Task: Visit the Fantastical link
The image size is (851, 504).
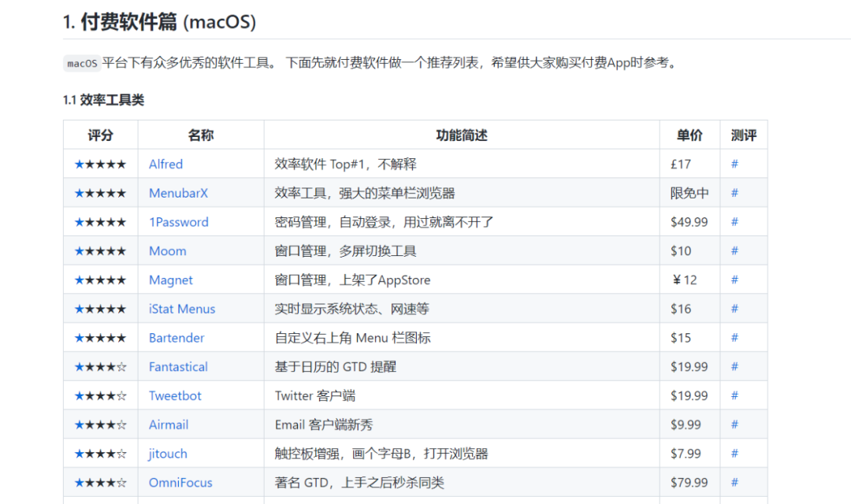Action: [178, 367]
